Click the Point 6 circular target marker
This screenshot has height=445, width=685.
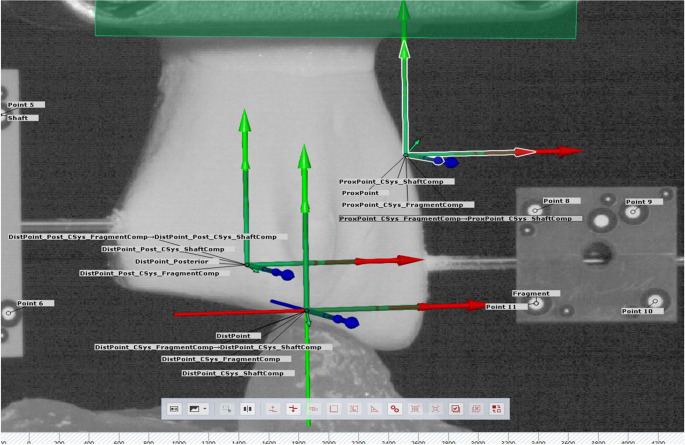(x=8, y=313)
